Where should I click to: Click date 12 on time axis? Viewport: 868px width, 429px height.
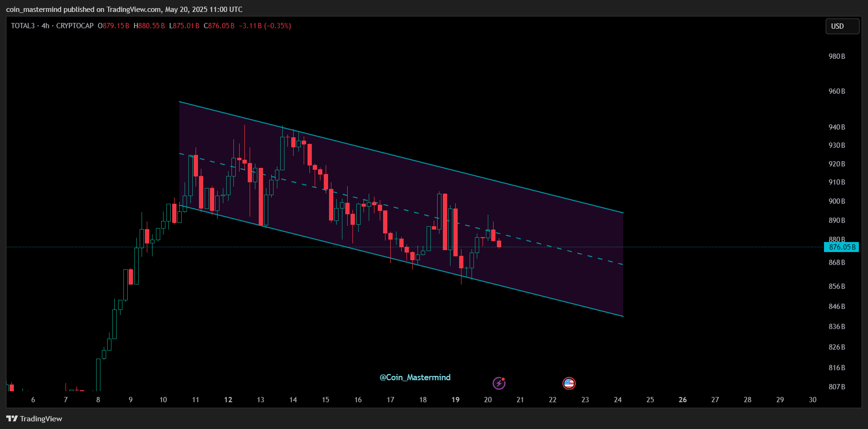pyautogui.click(x=228, y=400)
